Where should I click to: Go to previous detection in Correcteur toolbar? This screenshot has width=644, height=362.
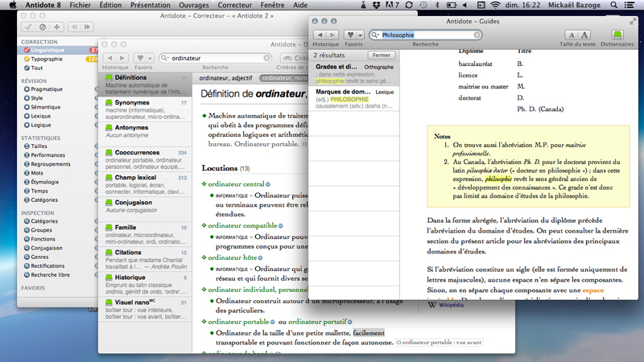(x=74, y=27)
